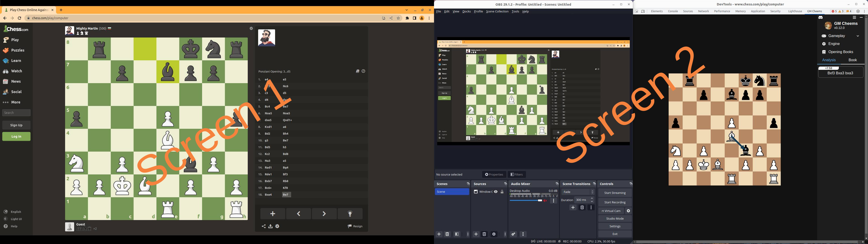Open Desktop Audio options menu

point(553,201)
